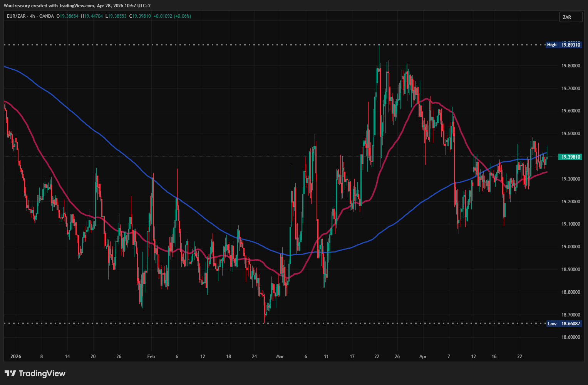
Task: Click the 19.00000 price axis label
Action: (571, 247)
